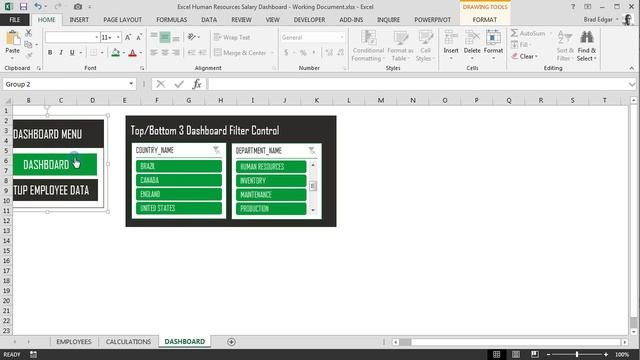Image resolution: width=640 pixels, height=360 pixels.
Task: Open the font name dropdown arrow
Action: (x=97, y=37)
